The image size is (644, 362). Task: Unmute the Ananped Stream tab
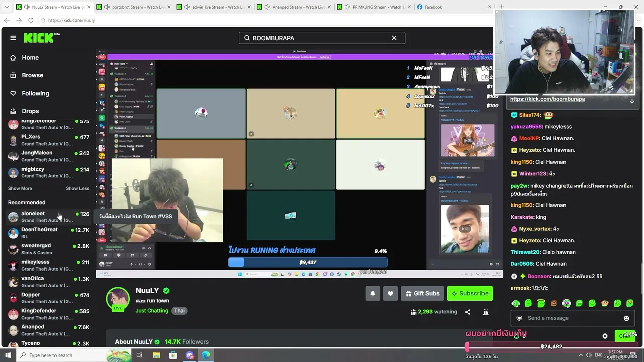point(267,7)
